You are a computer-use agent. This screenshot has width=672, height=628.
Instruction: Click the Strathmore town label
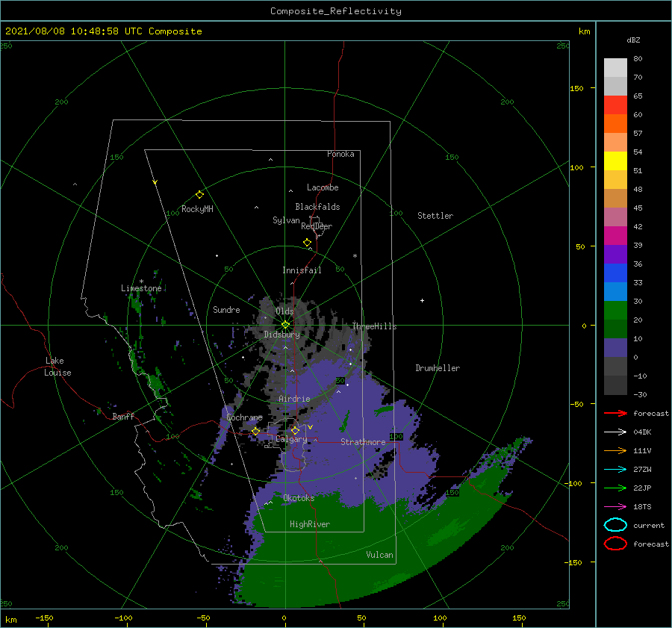tap(363, 442)
